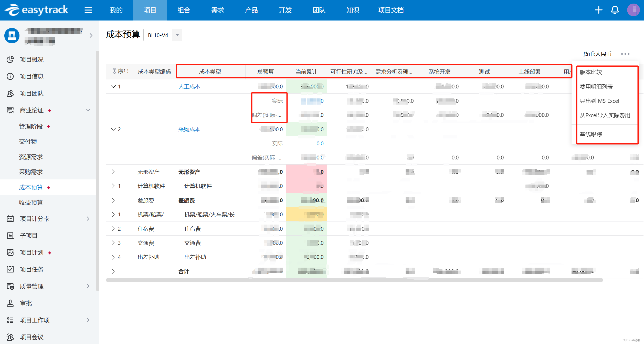Viewport: 644px width, 344px height.
Task: Click the 项目会议 meeting icon
Action: click(x=10, y=337)
